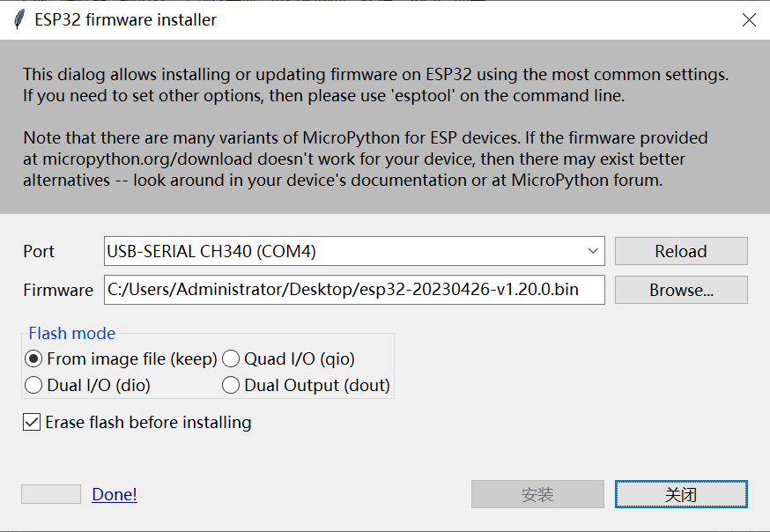Click the Flash mode group label
Screen dimensions: 770x532
[x=71, y=333]
